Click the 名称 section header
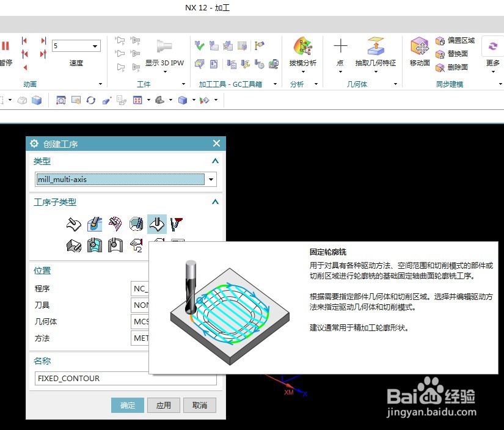504x430 pixels. click(x=42, y=361)
